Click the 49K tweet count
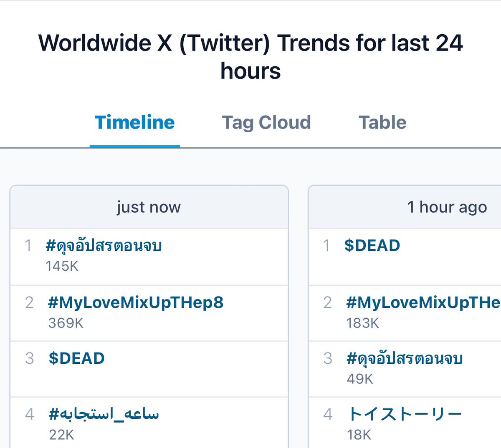The height and width of the screenshot is (448, 501). [x=360, y=379]
